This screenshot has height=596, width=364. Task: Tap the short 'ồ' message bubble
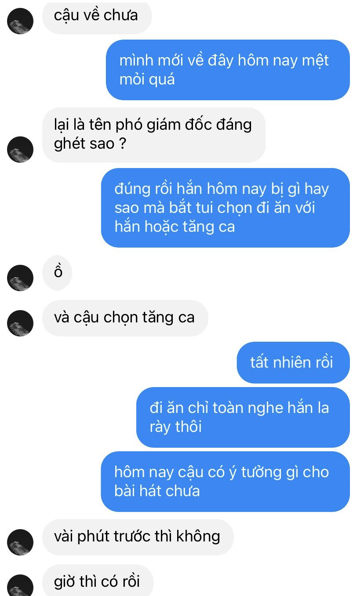coord(57,273)
